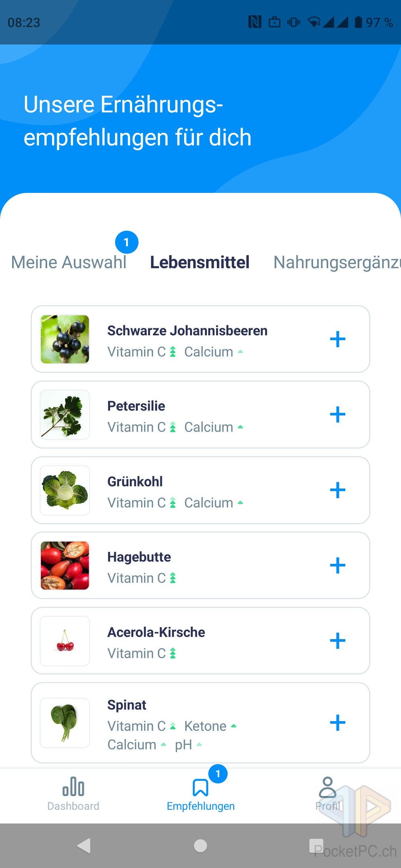The width and height of the screenshot is (401, 868).
Task: Tap the rose hip photo
Action: [65, 565]
